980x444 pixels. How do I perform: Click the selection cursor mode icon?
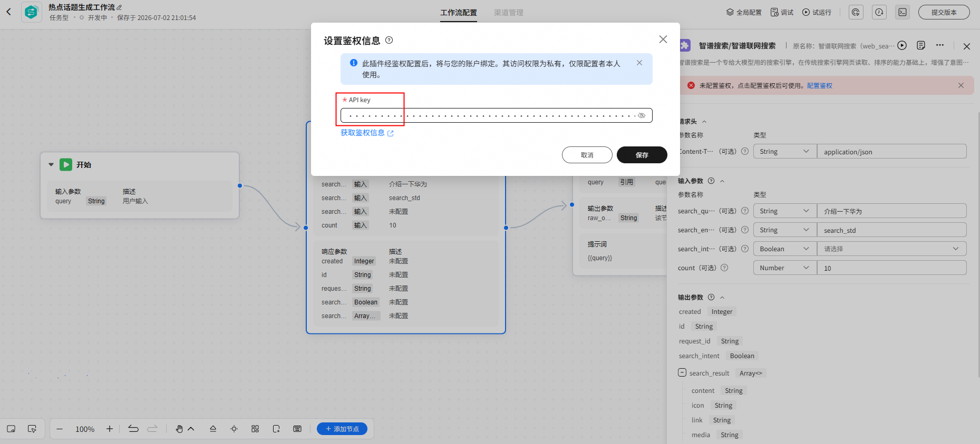32,429
